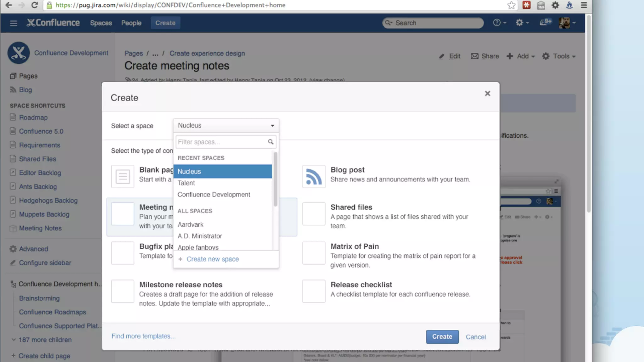This screenshot has height=362, width=644.
Task: Click the blue Create button in dialog
Action: [x=442, y=337]
